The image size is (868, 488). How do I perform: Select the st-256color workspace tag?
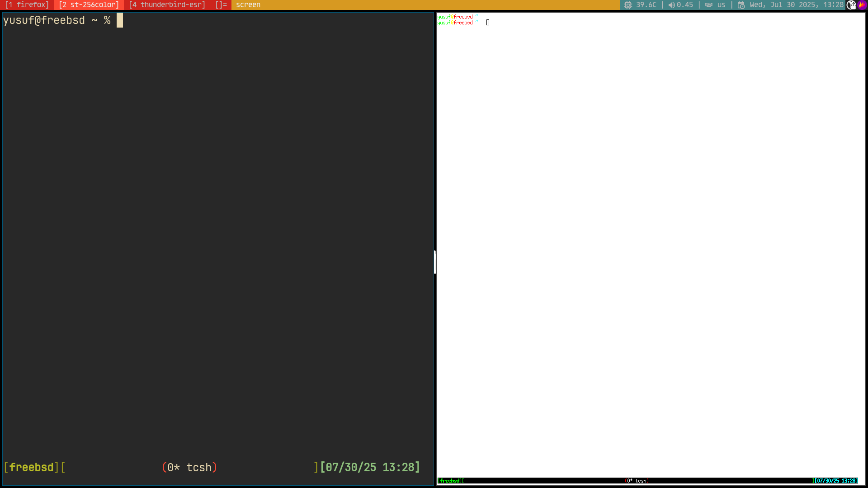tap(89, 5)
